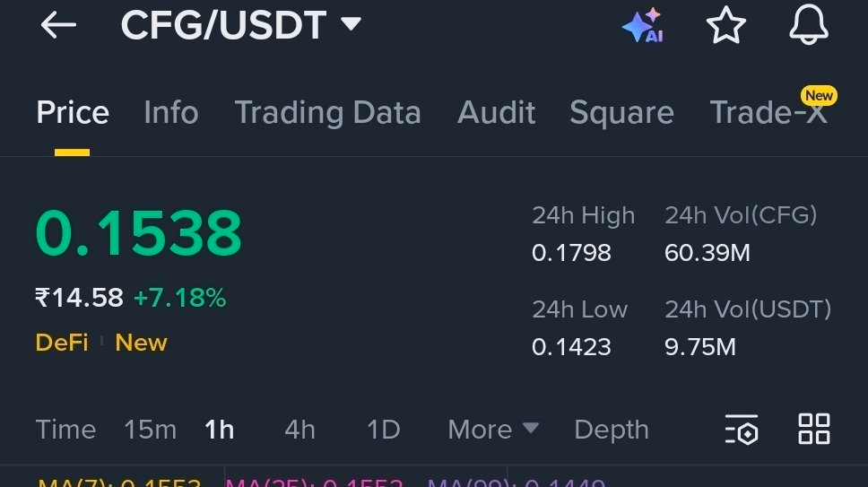Viewport: 868px width, 487px height.
Task: Open chart indicator settings icon
Action: pyautogui.click(x=742, y=429)
